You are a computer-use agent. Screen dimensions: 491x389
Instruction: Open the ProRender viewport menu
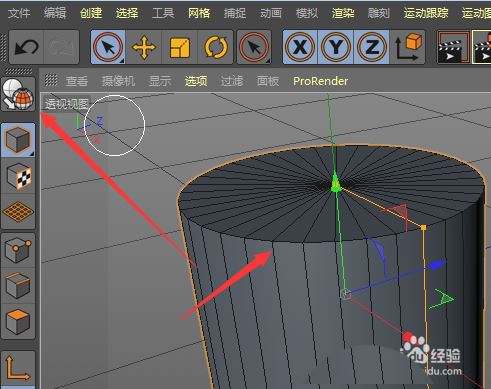click(x=321, y=81)
